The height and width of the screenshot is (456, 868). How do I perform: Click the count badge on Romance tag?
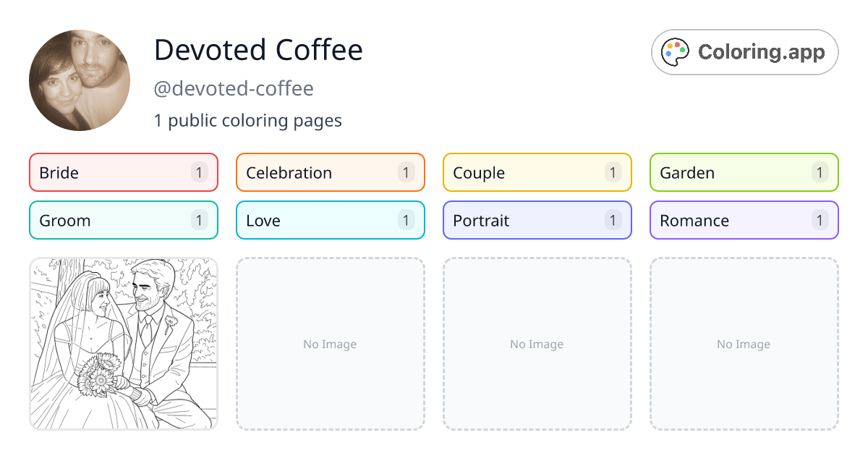[820, 220]
